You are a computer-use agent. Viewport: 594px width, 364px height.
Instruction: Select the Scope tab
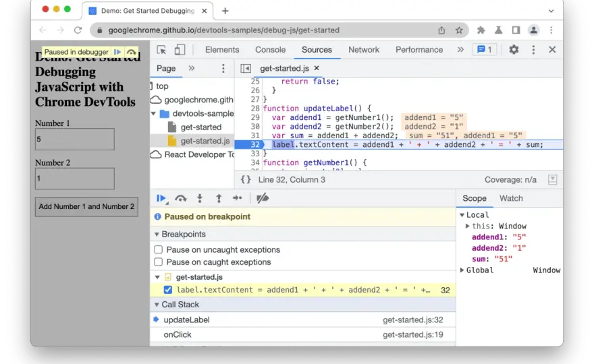tap(475, 198)
